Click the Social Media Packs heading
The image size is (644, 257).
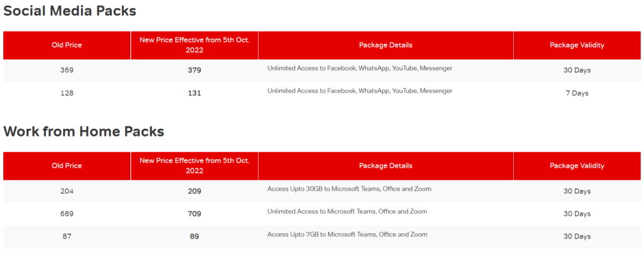[x=70, y=11]
